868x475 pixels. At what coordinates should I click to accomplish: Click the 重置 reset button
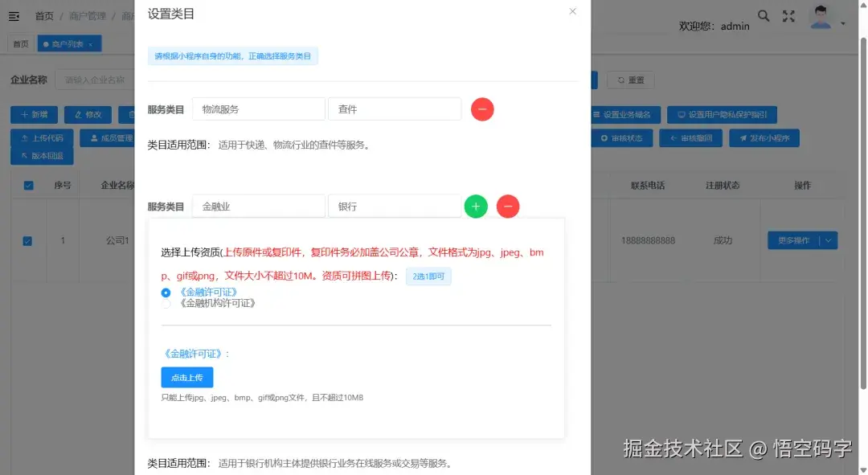[632, 80]
